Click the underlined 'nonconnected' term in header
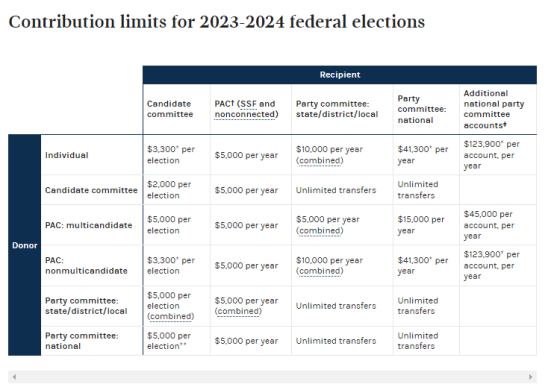This screenshot has width=554, height=385. [x=244, y=114]
